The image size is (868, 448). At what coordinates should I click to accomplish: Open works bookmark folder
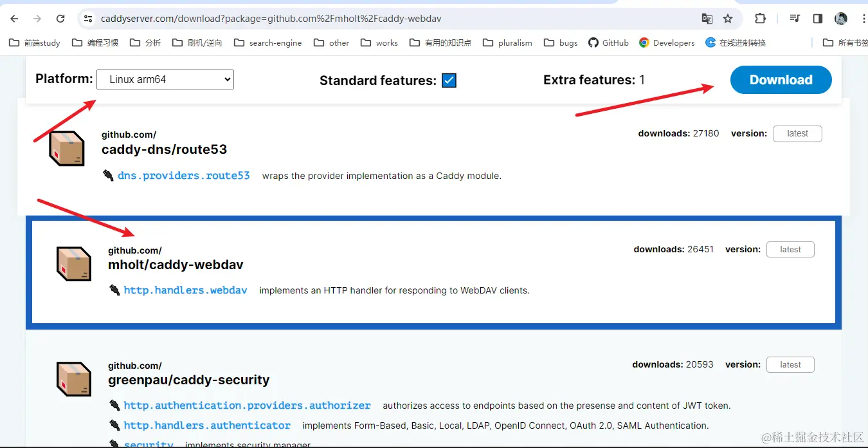(379, 42)
